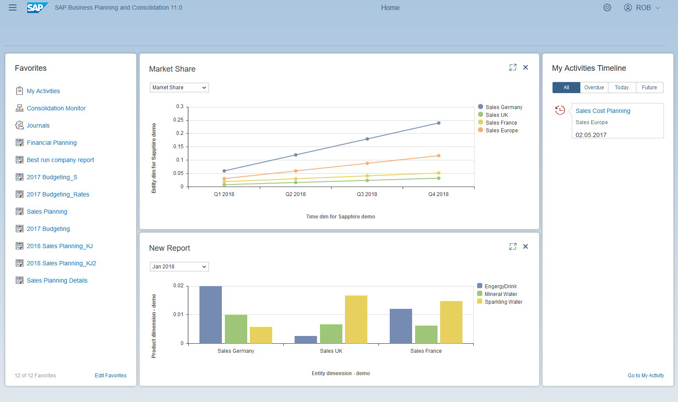Open the My Activities favorite link

click(x=43, y=91)
